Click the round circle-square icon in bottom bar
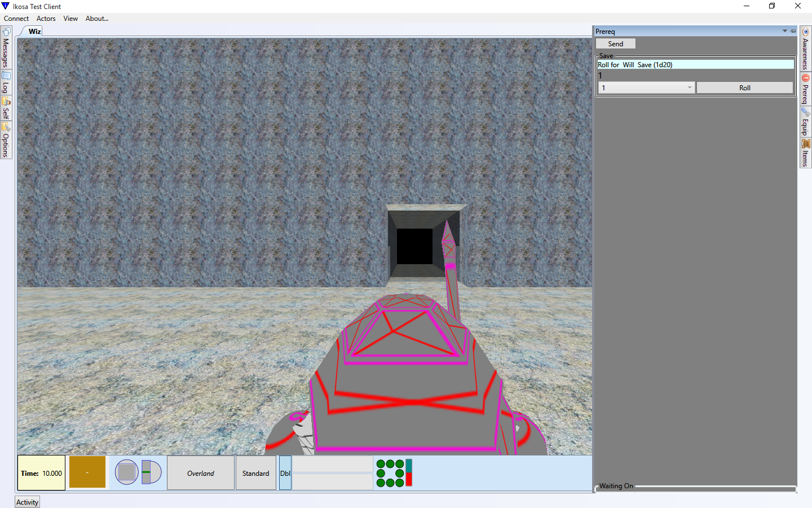The width and height of the screenshot is (812, 508). pyautogui.click(x=126, y=472)
